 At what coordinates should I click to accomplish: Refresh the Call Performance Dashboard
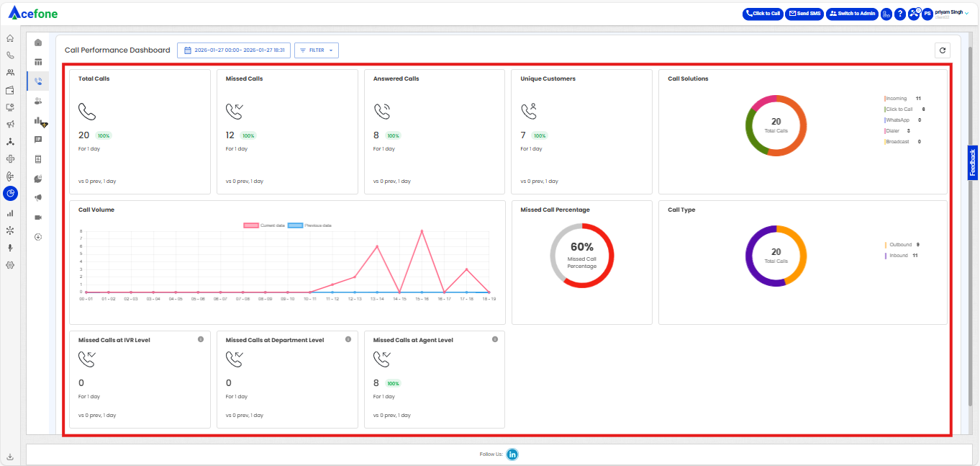pos(942,50)
